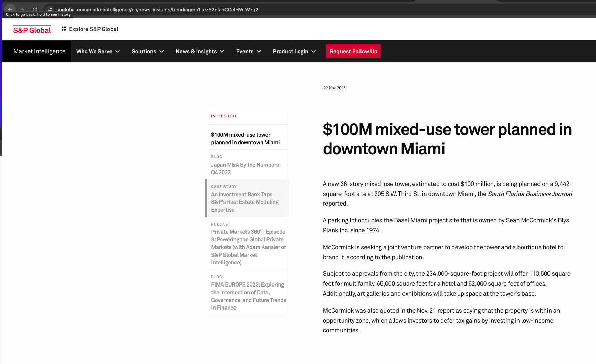Viewport: 596px width, 364px height.
Task: Click the Request Follow Up button
Action: tap(354, 51)
